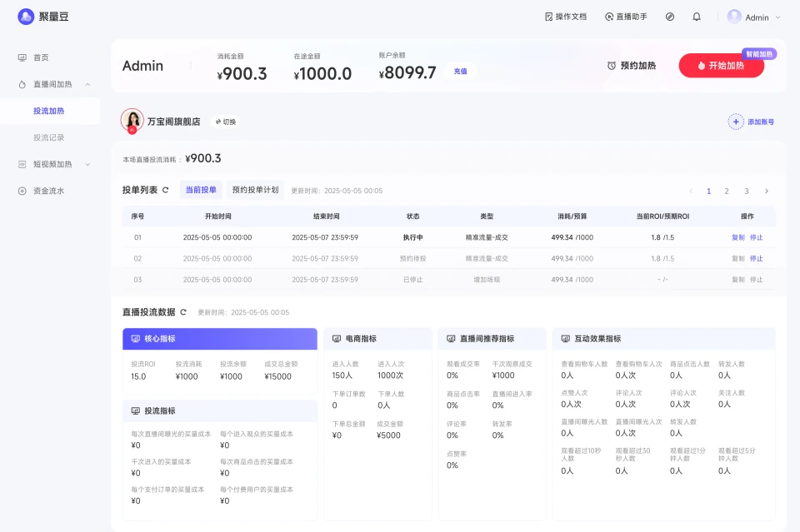The width and height of the screenshot is (800, 532).
Task: Click the 在途金额 amount ¥1000.0
Action: click(322, 73)
